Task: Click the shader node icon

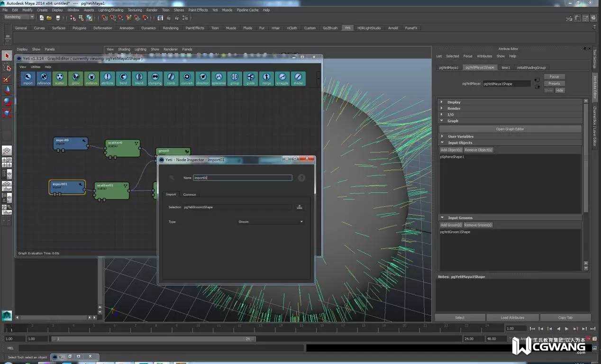Action: (x=298, y=78)
